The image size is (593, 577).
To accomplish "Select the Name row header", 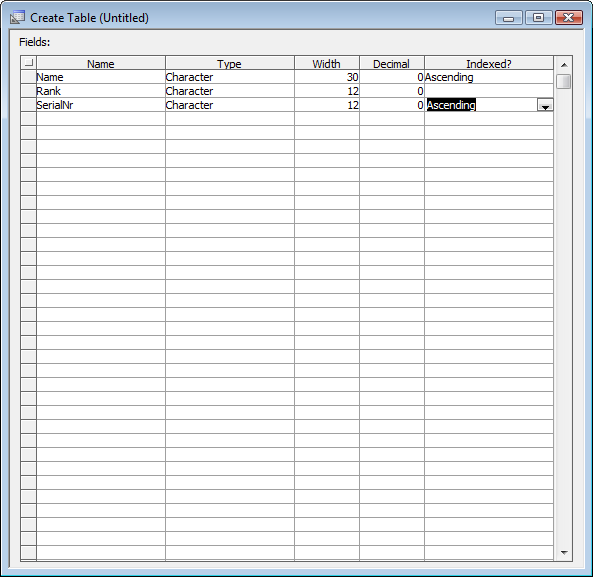I will coord(29,77).
